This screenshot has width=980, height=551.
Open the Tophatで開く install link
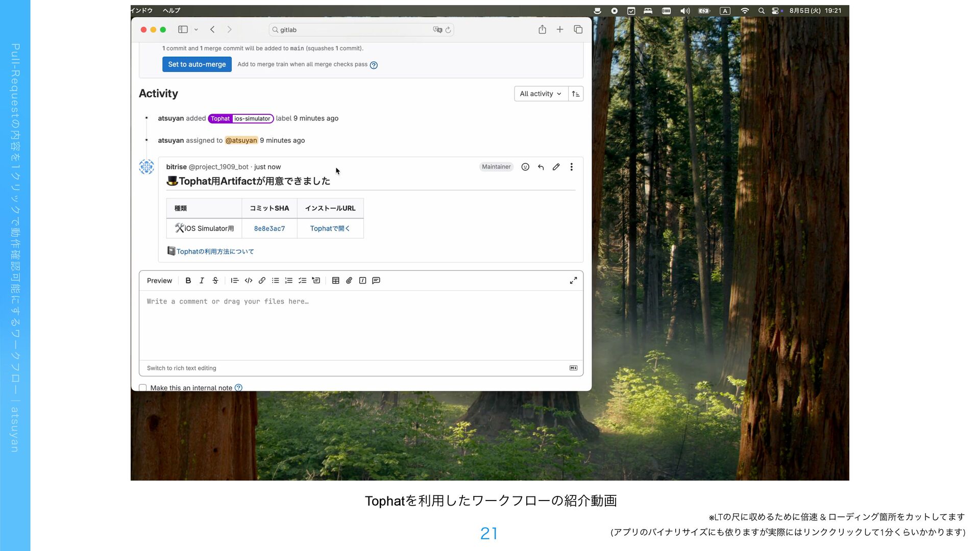[x=330, y=229]
